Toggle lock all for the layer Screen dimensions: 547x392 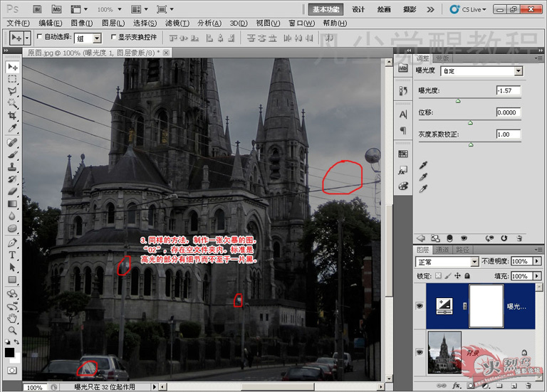(467, 275)
